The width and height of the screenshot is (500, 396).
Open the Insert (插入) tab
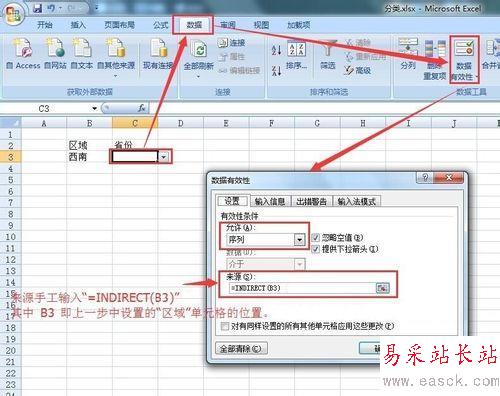pyautogui.click(x=78, y=25)
